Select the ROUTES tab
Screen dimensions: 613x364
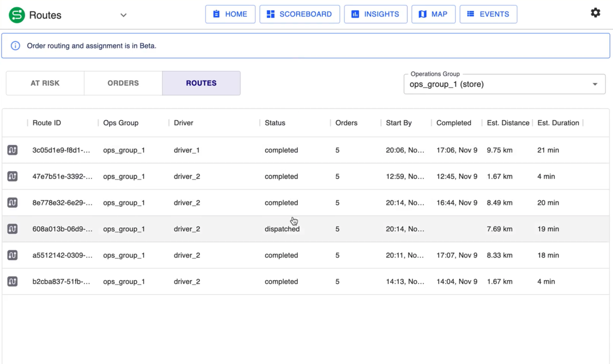point(201,83)
